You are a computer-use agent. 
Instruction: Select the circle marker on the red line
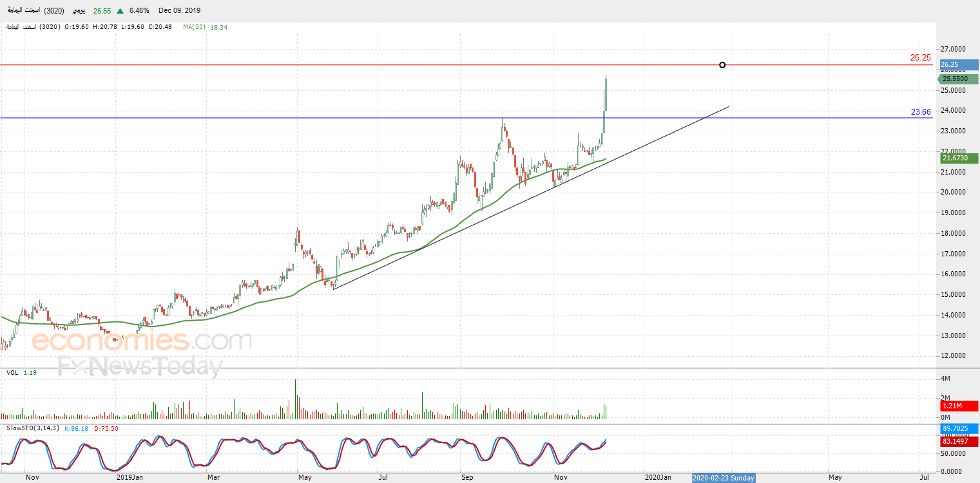pos(722,65)
